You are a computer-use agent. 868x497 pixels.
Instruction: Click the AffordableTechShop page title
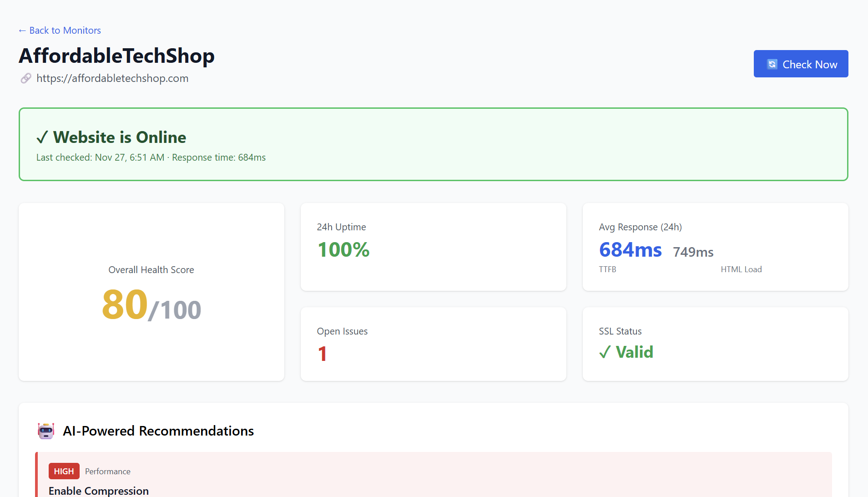click(116, 56)
